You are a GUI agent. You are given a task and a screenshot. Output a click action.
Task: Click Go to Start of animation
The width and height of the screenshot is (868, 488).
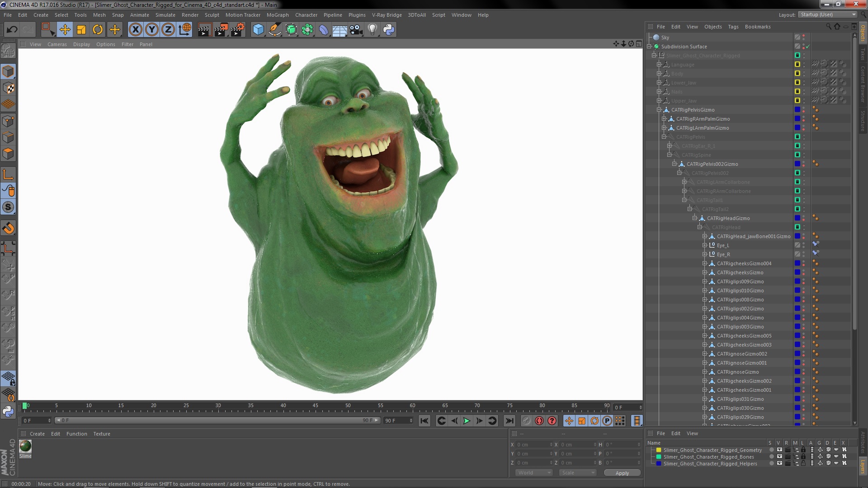click(424, 421)
